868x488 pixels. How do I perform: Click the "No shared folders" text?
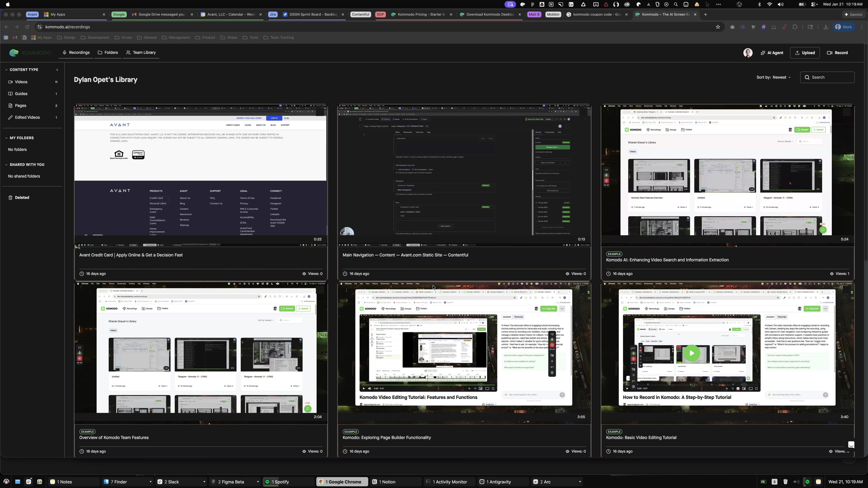tap(24, 176)
